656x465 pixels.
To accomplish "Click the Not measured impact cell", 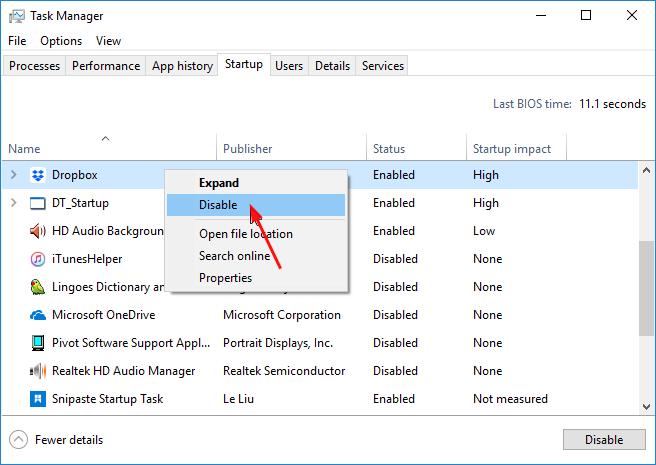I will pos(510,399).
